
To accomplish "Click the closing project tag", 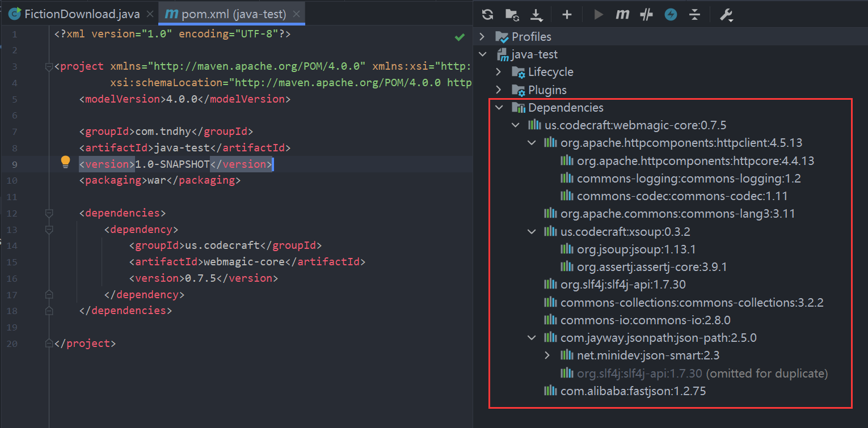I will 85,343.
